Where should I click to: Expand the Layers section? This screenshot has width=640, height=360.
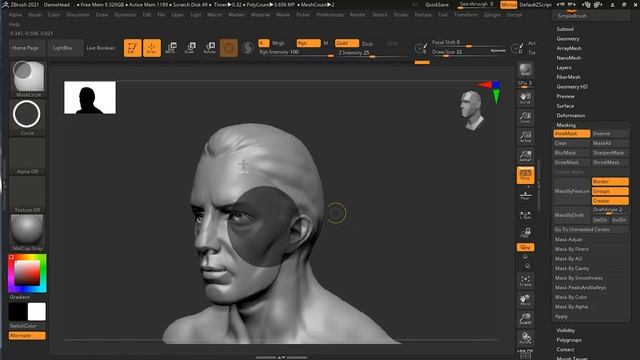(564, 67)
